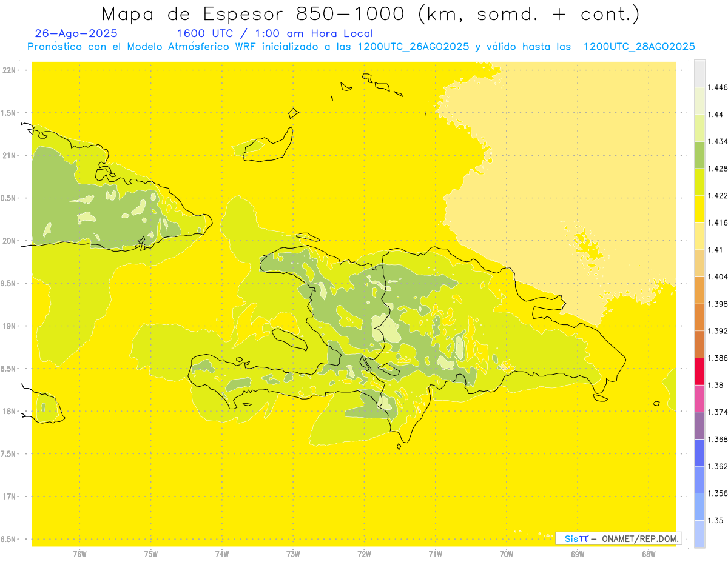The image size is (728, 562).
Task: Click the "19N" latitude axis label
Action: coord(10,326)
